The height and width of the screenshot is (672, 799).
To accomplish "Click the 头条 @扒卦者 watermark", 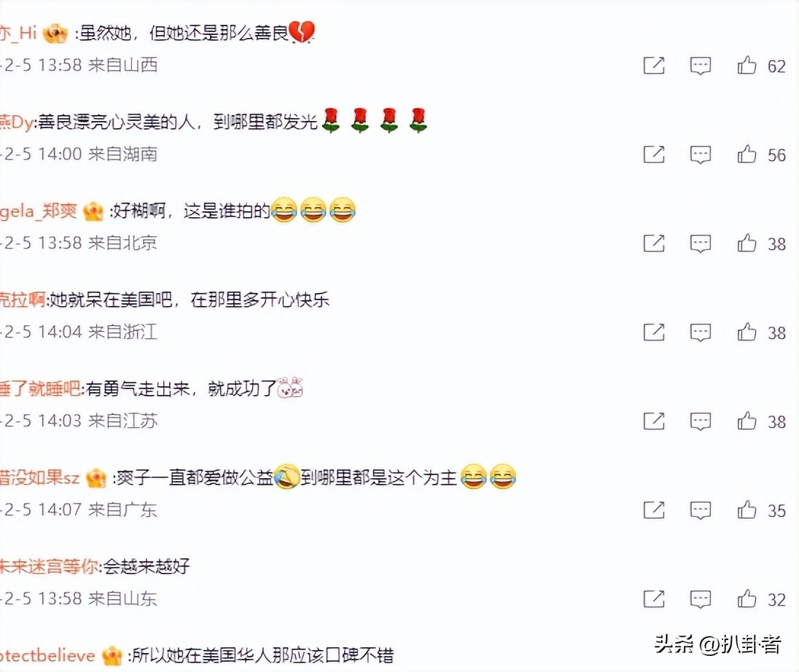I will pos(718,644).
